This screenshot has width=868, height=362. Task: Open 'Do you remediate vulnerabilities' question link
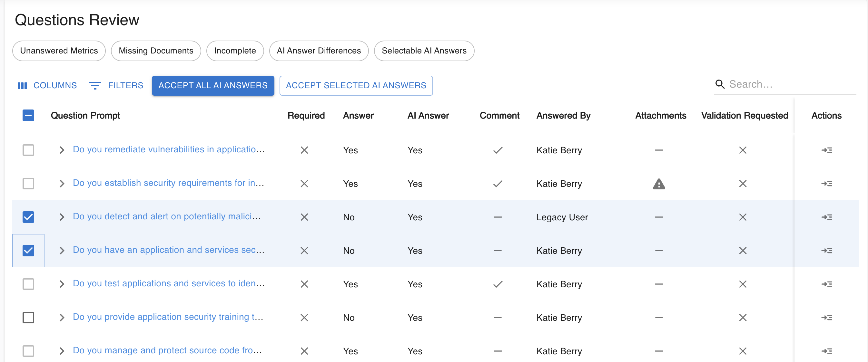[x=169, y=149]
